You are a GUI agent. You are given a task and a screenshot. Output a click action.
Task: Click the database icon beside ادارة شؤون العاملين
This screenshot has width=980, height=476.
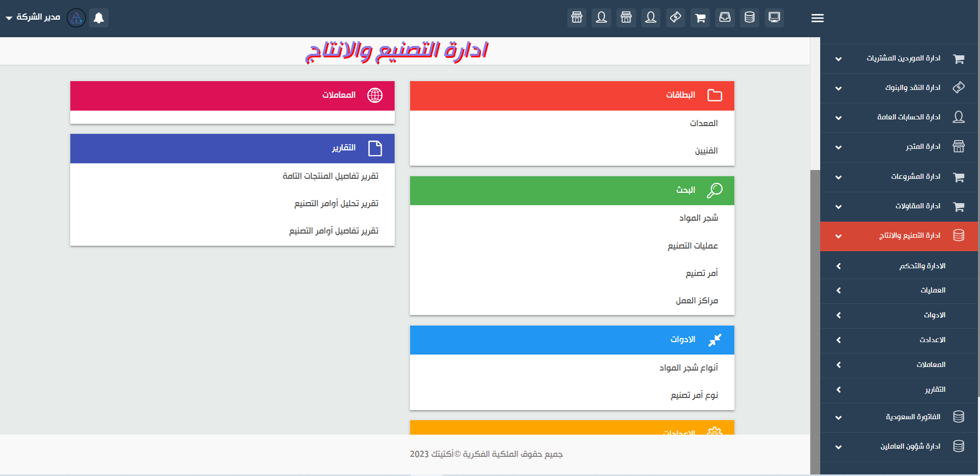pyautogui.click(x=958, y=447)
